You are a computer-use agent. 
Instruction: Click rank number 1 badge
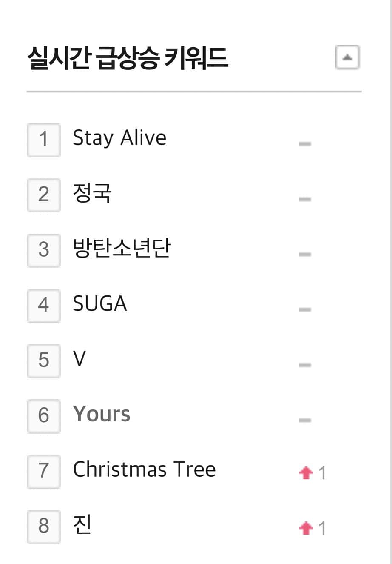(44, 139)
